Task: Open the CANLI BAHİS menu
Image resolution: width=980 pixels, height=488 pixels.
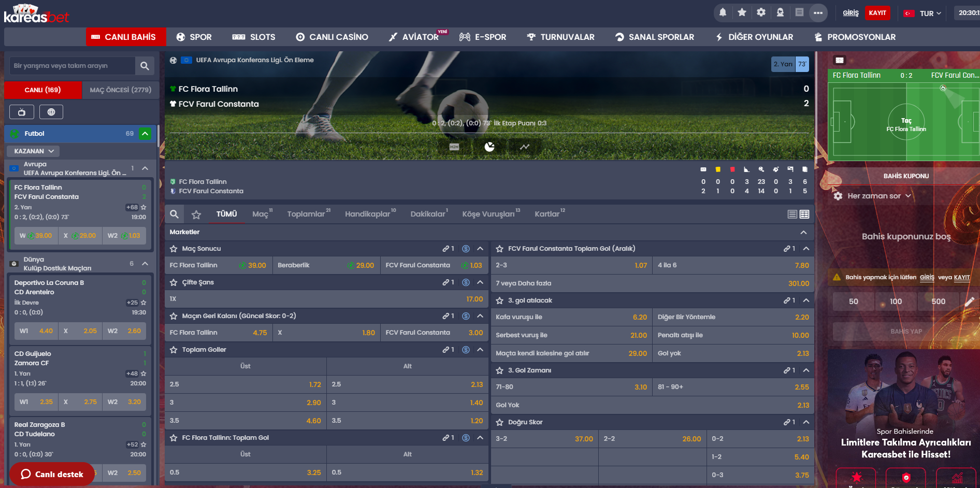Action: point(126,37)
